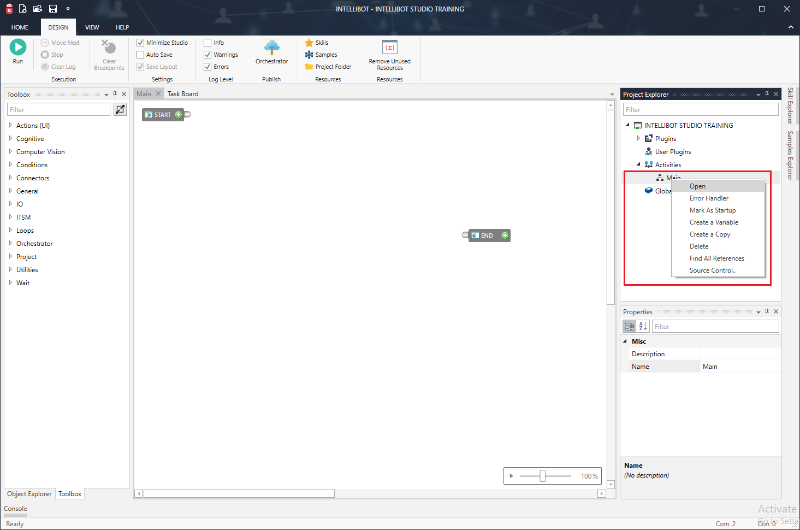Switch to the VIEW ribbon tab
This screenshot has height=530, width=800.
(92, 28)
